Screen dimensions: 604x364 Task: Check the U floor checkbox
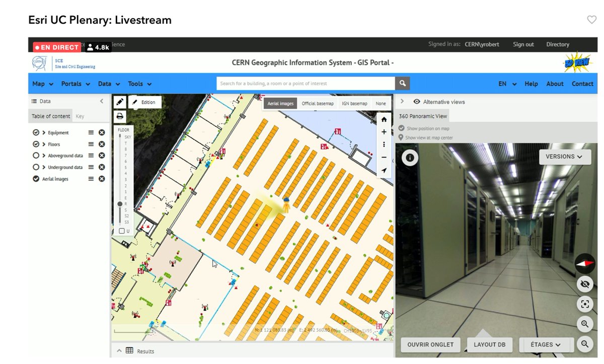pyautogui.click(x=122, y=231)
